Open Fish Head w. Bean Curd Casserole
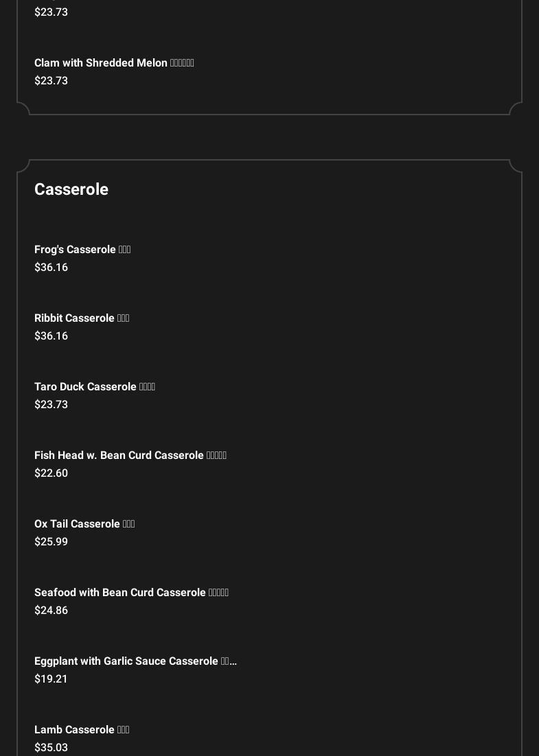 point(130,456)
